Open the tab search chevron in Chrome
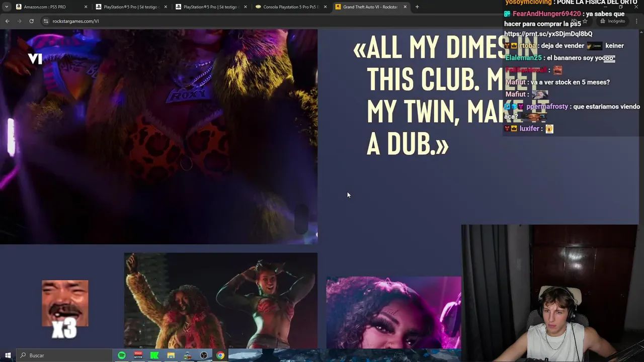The image size is (644, 362). point(7,7)
